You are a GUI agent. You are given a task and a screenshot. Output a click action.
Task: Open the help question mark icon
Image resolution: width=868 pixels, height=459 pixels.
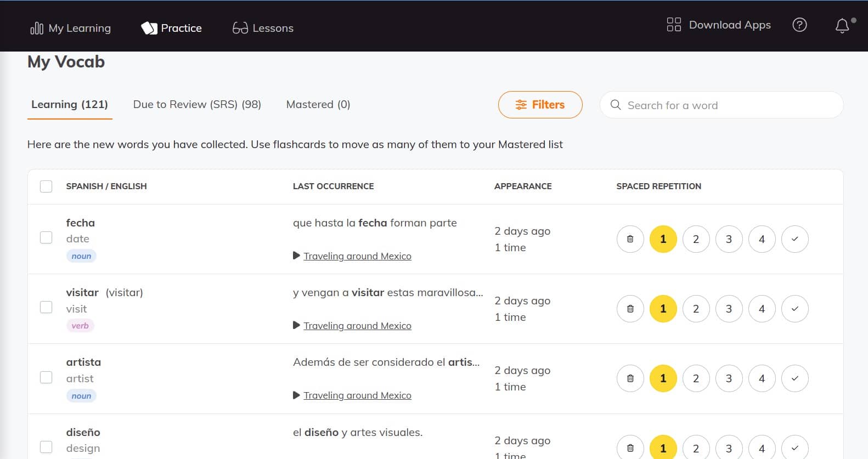[799, 25]
